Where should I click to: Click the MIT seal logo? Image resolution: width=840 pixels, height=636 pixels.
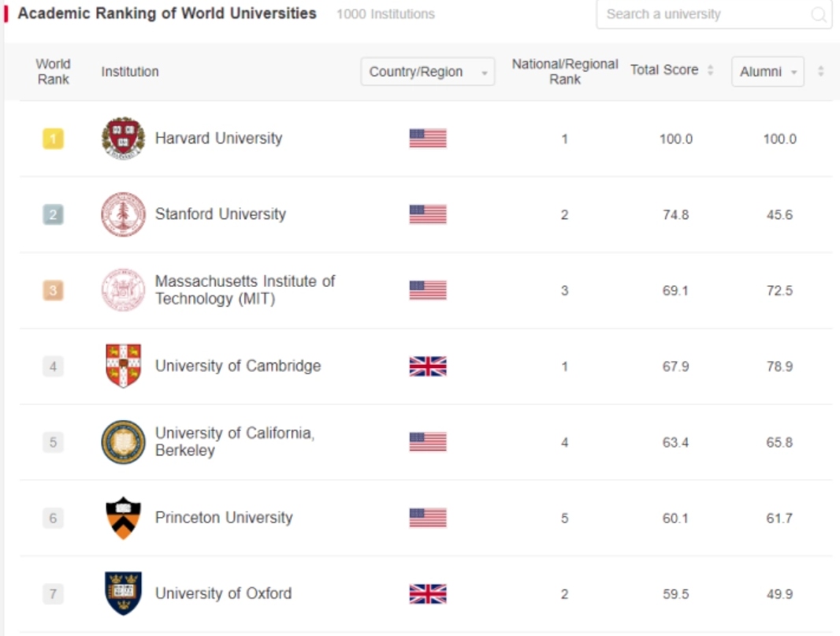(x=123, y=290)
